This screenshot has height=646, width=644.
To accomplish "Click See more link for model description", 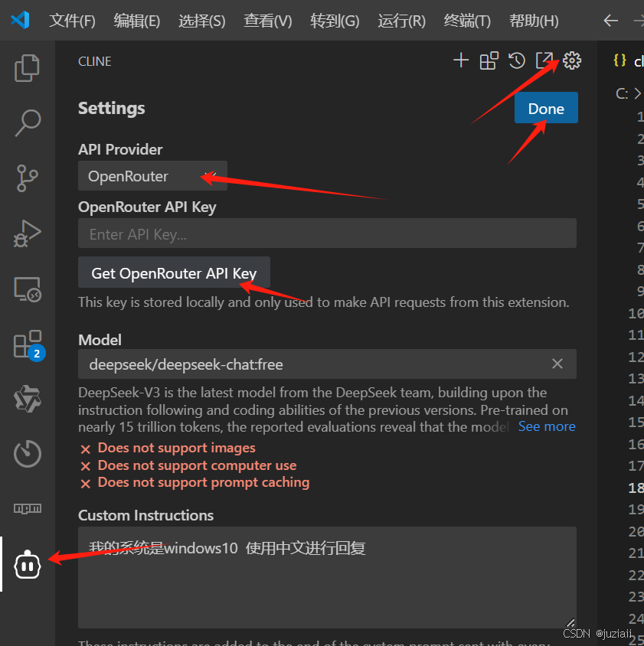I will [547, 426].
